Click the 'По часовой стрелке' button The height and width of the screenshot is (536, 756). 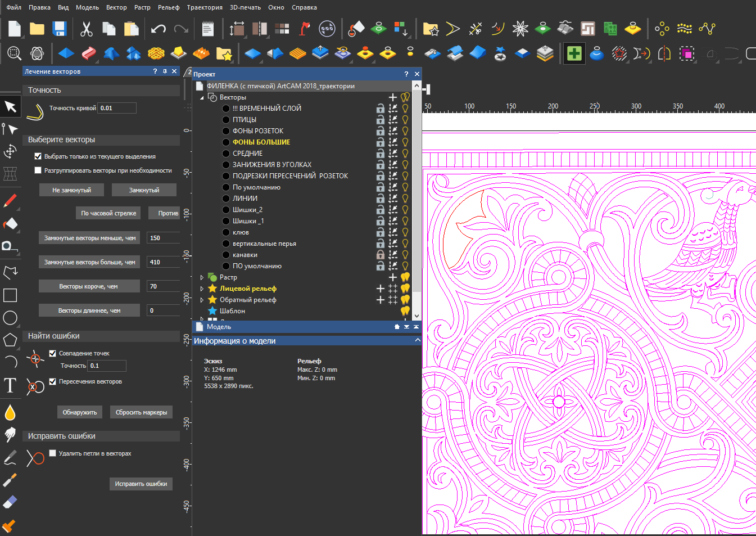[108, 213]
